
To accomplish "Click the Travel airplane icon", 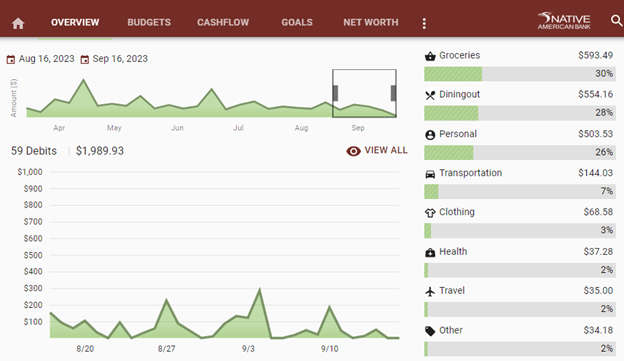I will 430,291.
